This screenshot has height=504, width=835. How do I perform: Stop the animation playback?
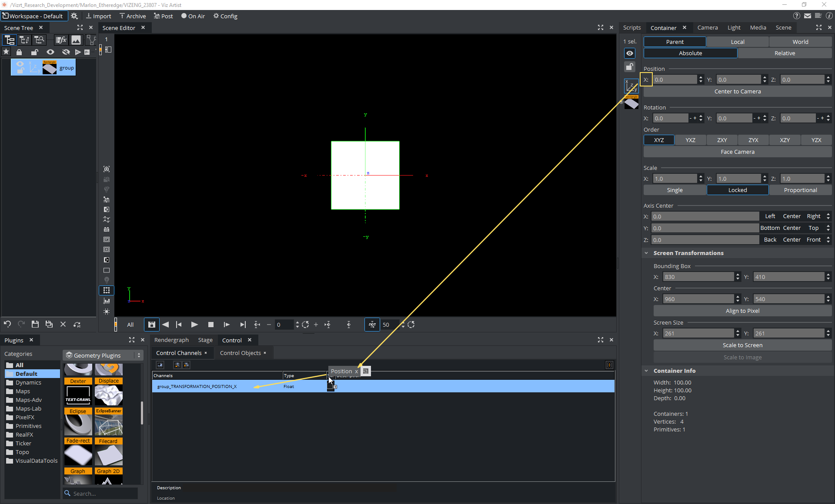click(x=211, y=325)
